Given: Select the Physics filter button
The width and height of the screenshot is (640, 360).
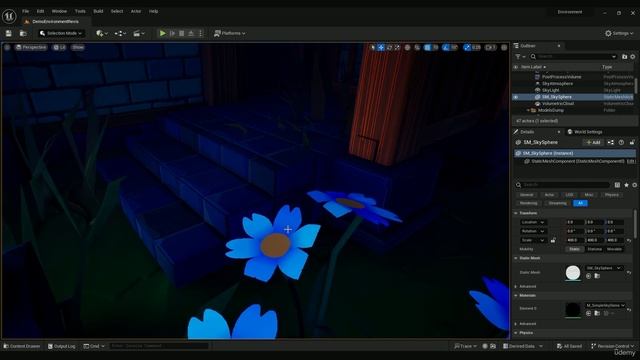Looking at the screenshot, I should (611, 195).
